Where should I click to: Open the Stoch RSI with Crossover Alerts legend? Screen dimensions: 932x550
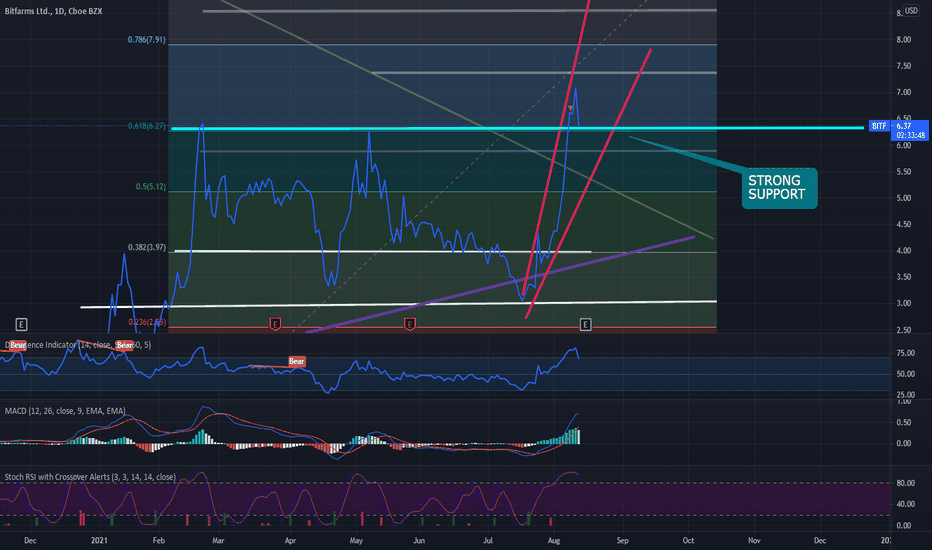(x=90, y=477)
